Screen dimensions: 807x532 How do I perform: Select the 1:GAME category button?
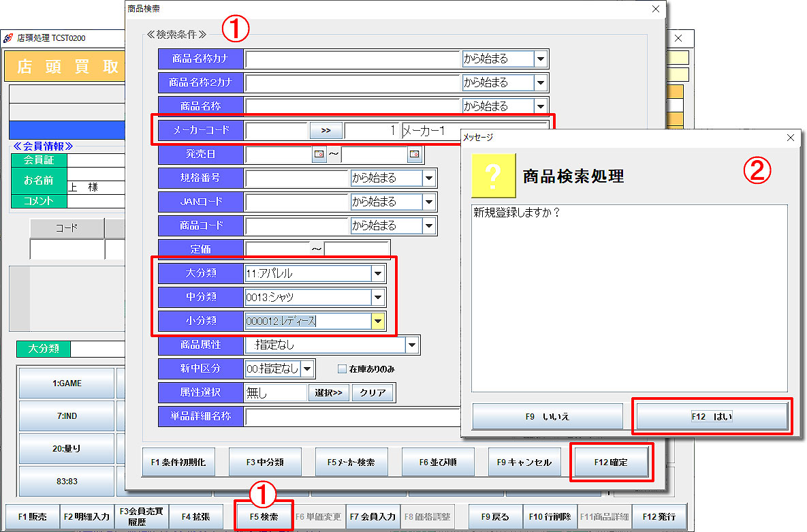point(67,384)
